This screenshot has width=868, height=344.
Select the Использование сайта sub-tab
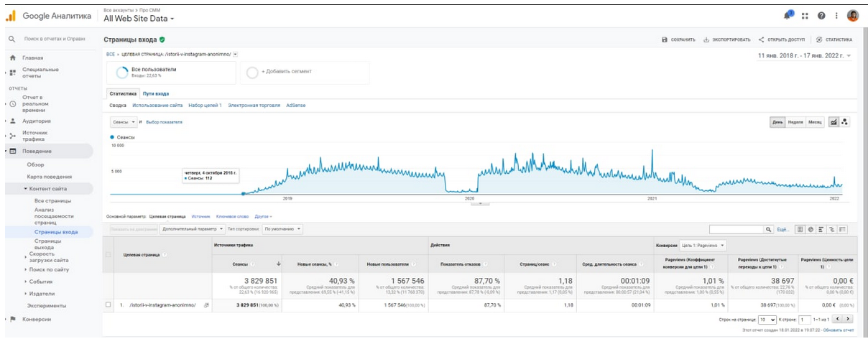point(158,106)
